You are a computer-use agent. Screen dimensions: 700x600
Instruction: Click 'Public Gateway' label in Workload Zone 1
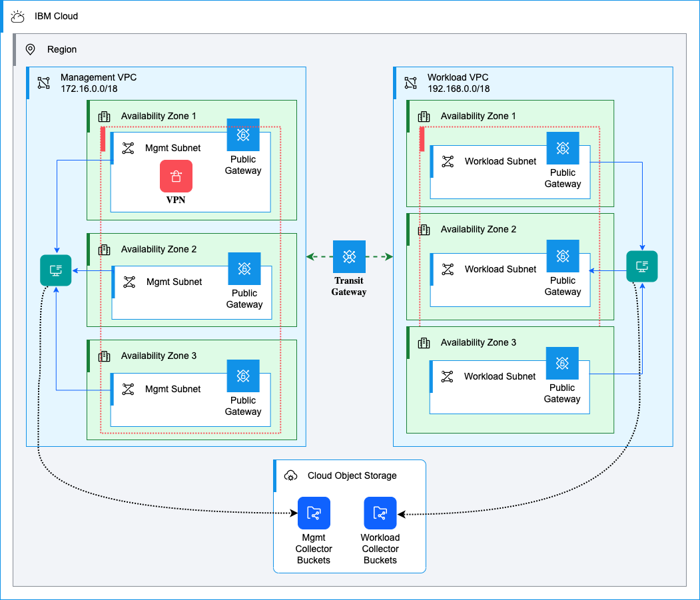point(563,178)
